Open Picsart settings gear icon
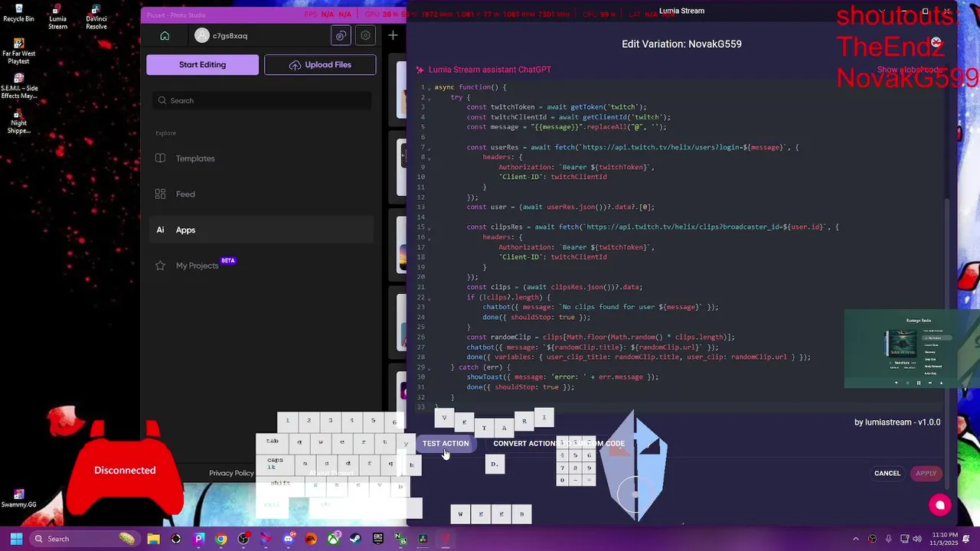This screenshot has width=980, height=551. 365,35
